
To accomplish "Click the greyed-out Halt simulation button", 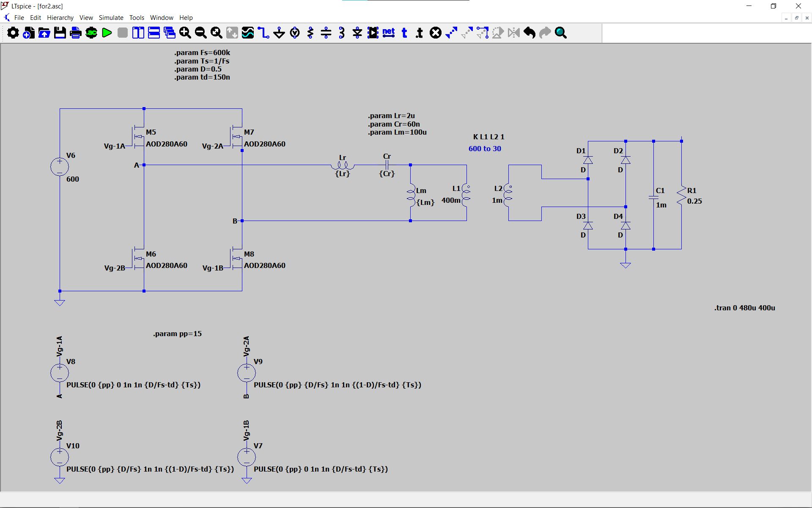I will 123,33.
